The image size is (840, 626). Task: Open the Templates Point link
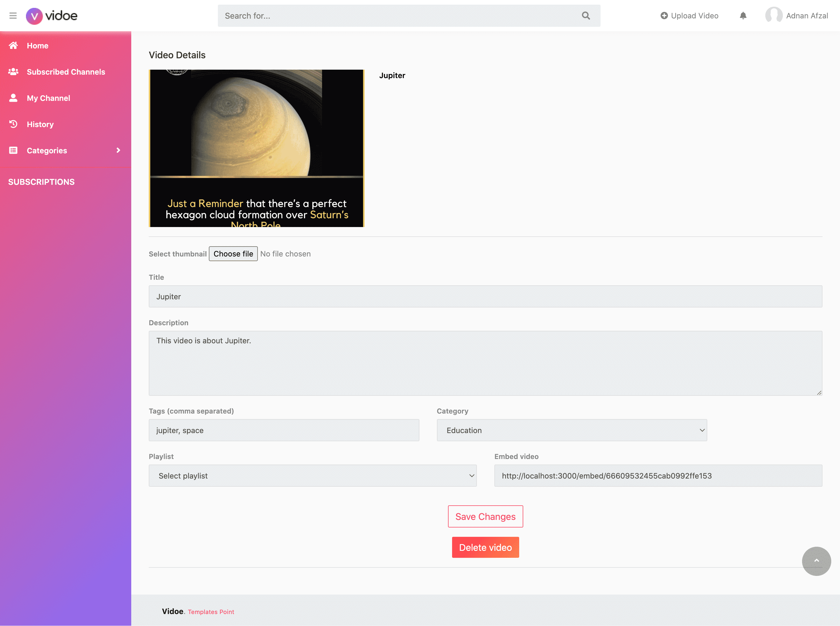coord(211,612)
